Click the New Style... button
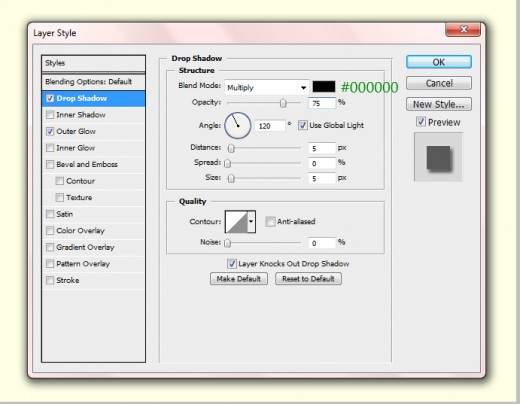Image resolution: width=520 pixels, height=404 pixels. point(439,104)
